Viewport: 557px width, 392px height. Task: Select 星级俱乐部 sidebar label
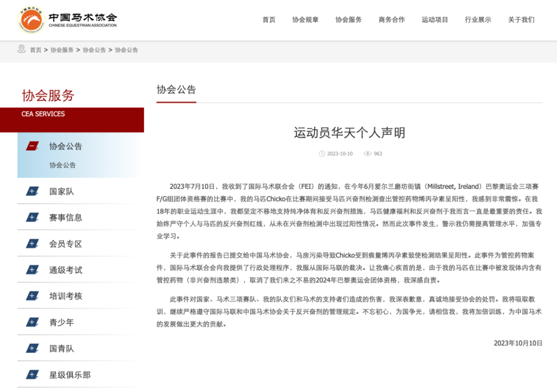pos(70,375)
